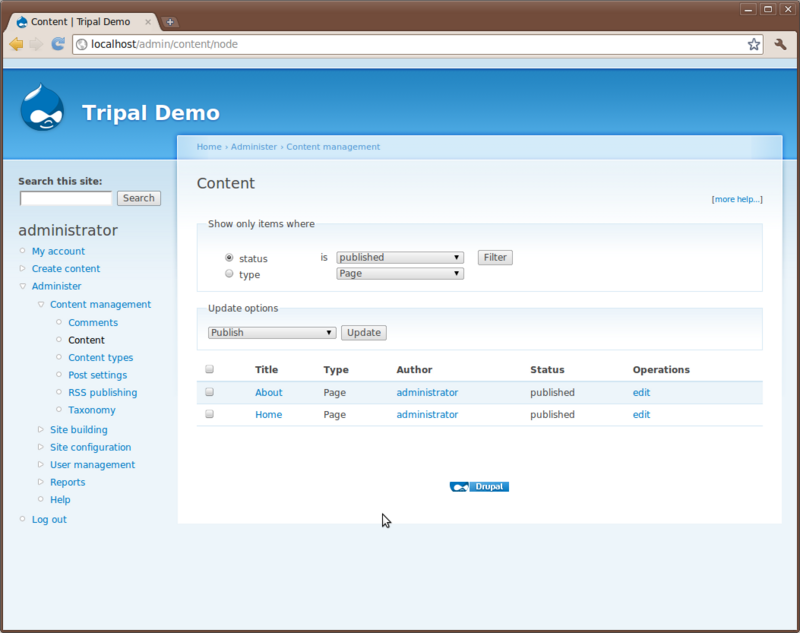Image resolution: width=800 pixels, height=633 pixels.
Task: Open Taxonomy menu item
Action: point(92,410)
